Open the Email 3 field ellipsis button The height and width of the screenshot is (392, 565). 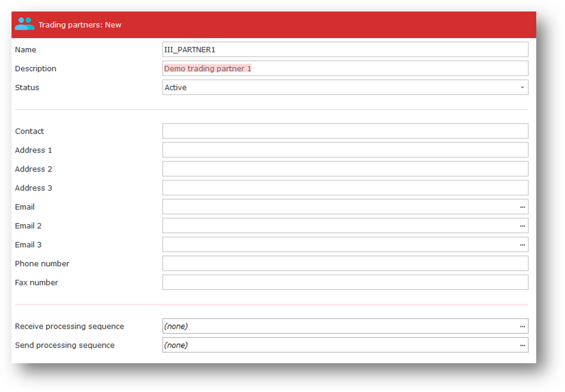[523, 245]
